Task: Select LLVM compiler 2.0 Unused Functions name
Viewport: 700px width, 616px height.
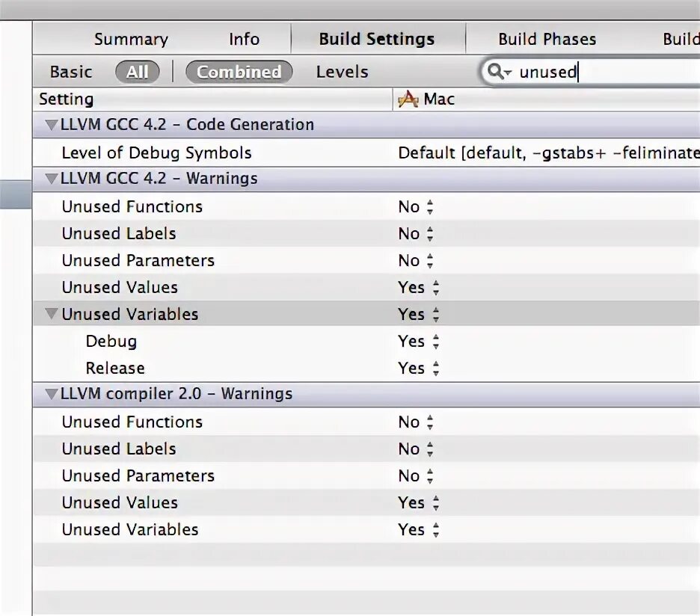Action: (x=132, y=422)
